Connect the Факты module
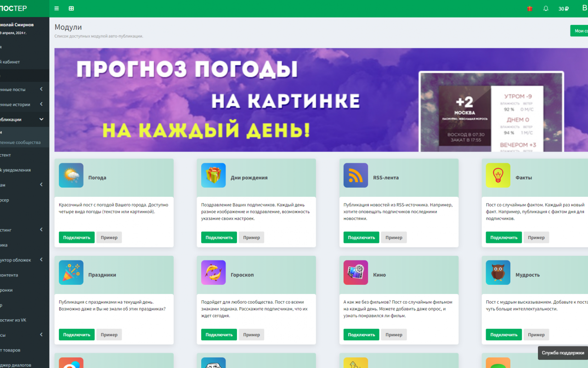 pos(504,237)
